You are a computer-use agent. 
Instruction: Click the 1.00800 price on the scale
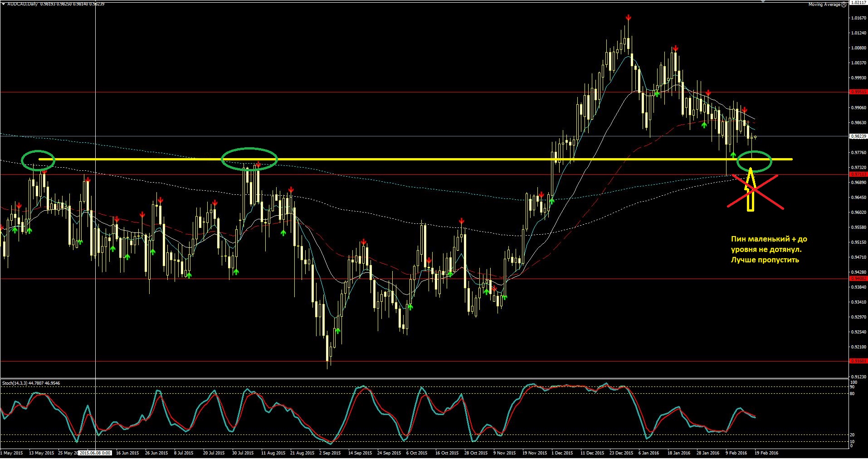[x=859, y=48]
